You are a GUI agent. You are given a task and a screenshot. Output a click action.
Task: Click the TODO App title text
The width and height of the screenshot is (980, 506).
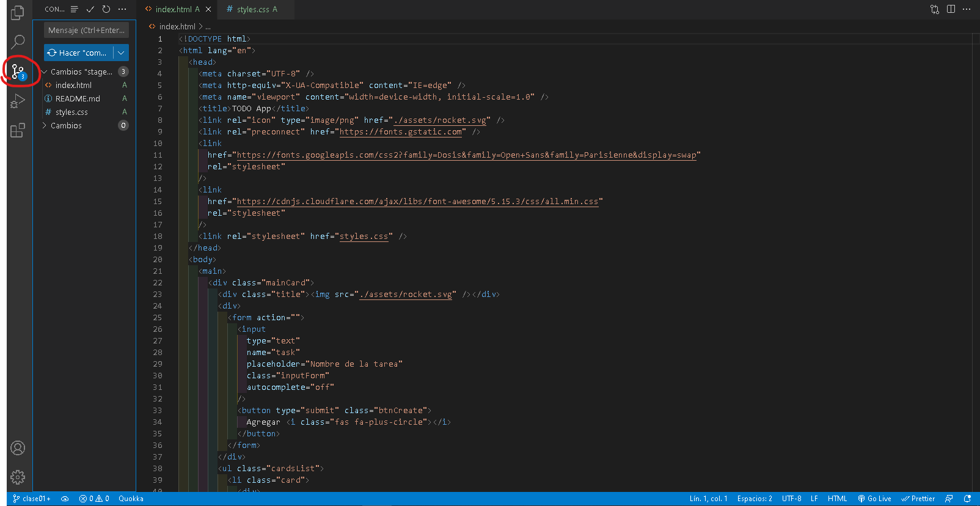pos(251,109)
